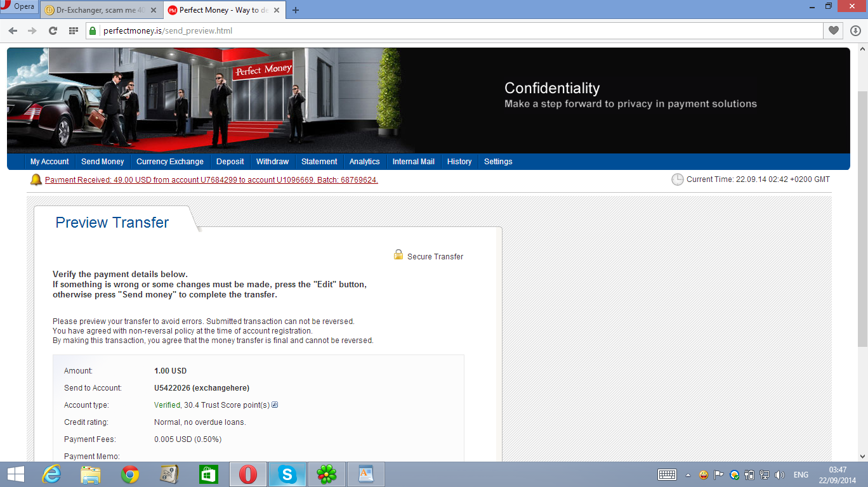Open the Payment Received 49.00 USD link
This screenshot has width=868, height=487.
[x=211, y=180]
